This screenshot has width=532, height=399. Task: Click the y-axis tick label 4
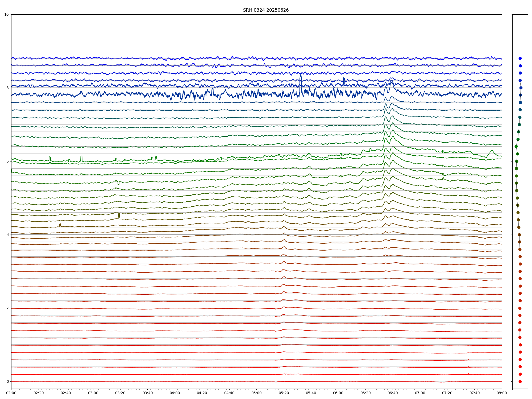pyautogui.click(x=8, y=235)
